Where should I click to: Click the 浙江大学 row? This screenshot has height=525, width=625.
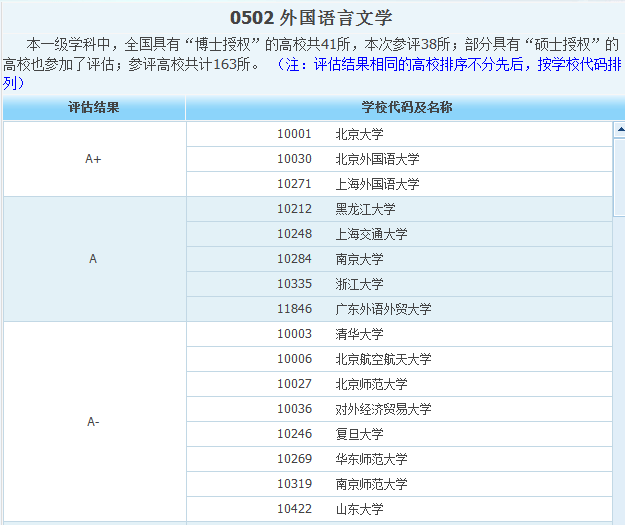coord(359,284)
